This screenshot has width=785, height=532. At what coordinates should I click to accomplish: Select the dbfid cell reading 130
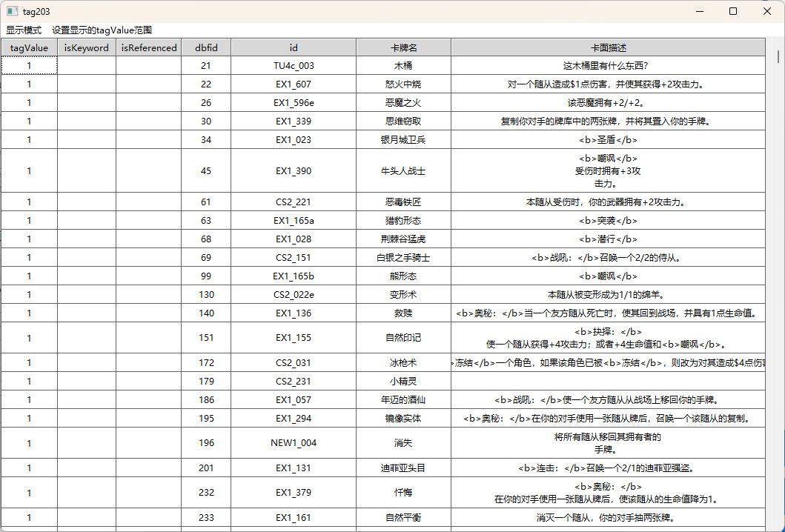[206, 294]
